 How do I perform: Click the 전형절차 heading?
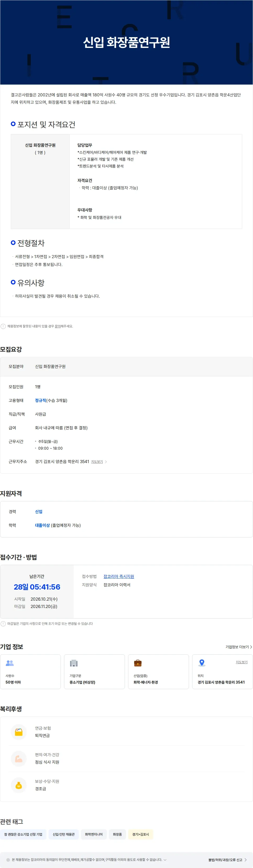point(31,243)
